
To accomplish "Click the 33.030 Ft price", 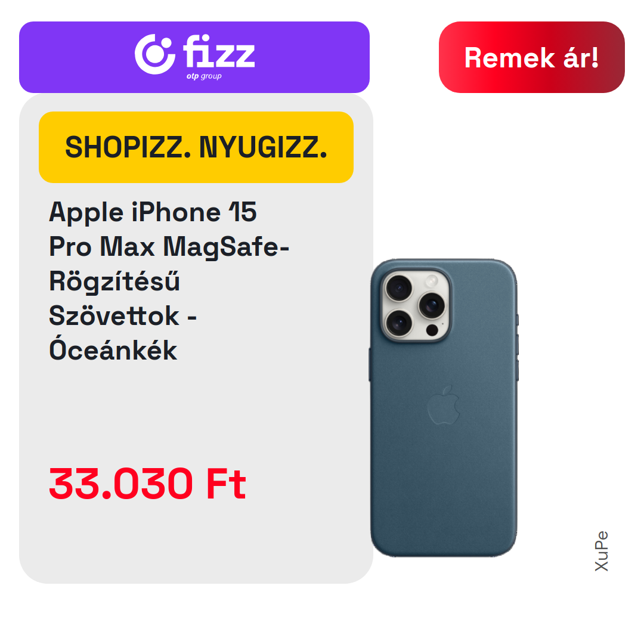I will (147, 484).
